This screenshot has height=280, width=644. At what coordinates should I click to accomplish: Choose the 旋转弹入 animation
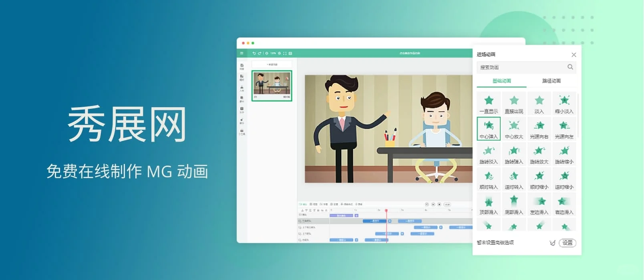[514, 154]
